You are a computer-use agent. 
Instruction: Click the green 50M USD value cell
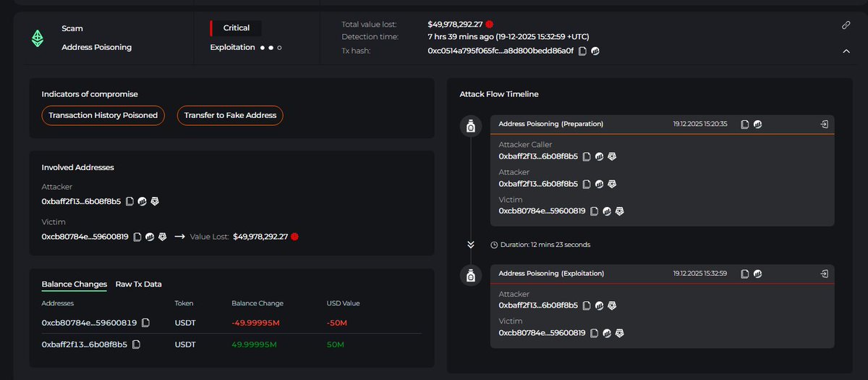(335, 345)
